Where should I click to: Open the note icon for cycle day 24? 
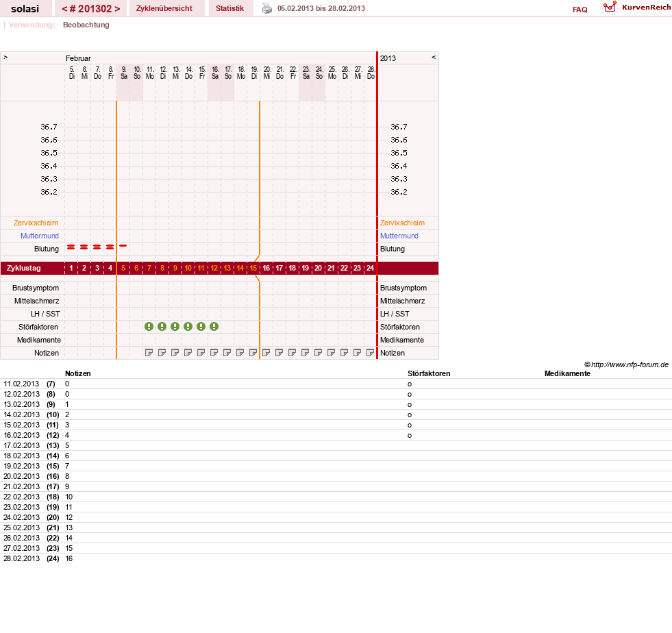click(371, 353)
